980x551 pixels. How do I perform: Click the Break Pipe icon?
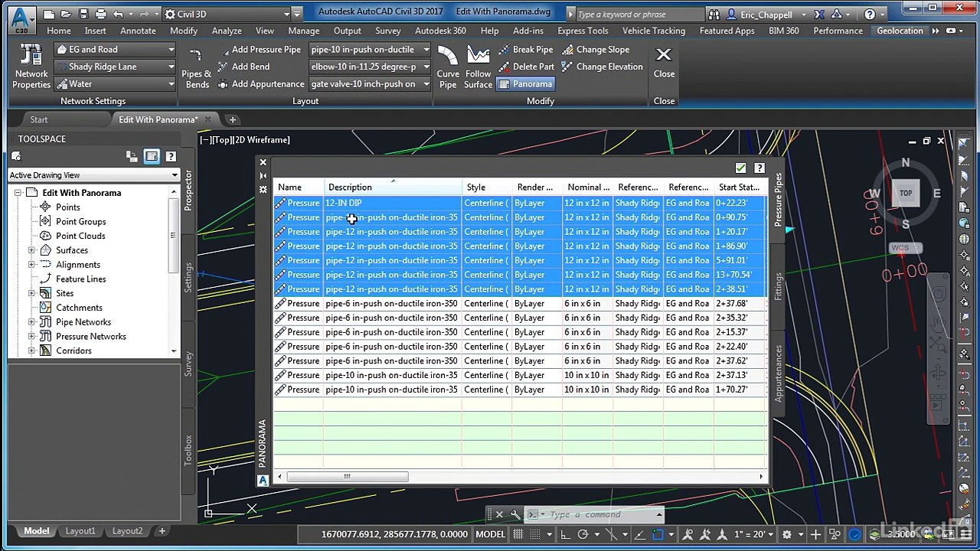[525, 50]
